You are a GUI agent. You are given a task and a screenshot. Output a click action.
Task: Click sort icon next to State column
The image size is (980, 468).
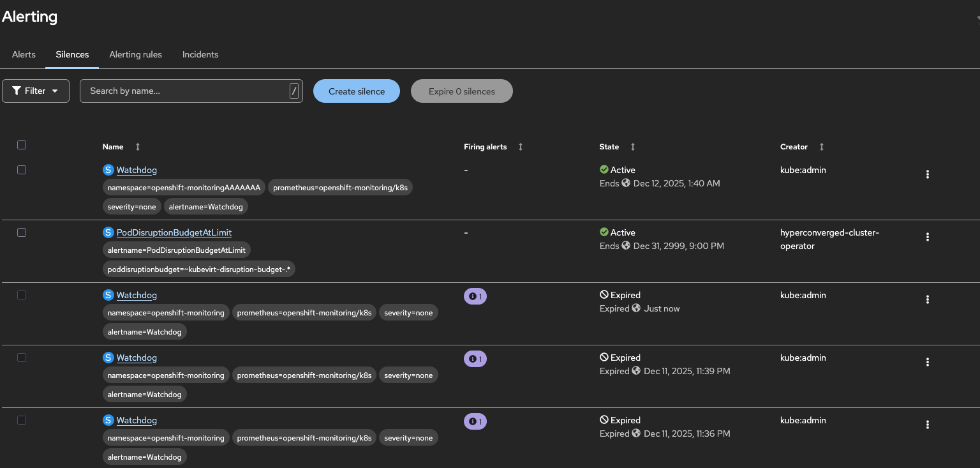[x=633, y=147]
